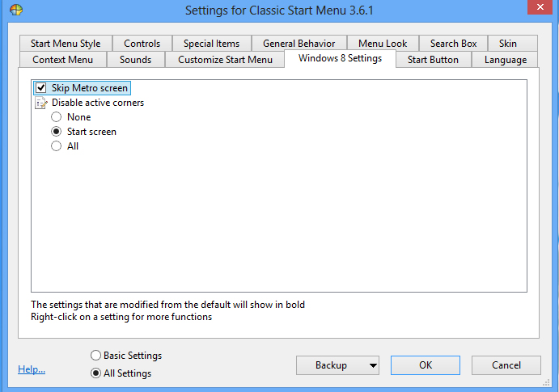Go to the Special Items tab
The height and width of the screenshot is (392, 559).
(x=211, y=44)
